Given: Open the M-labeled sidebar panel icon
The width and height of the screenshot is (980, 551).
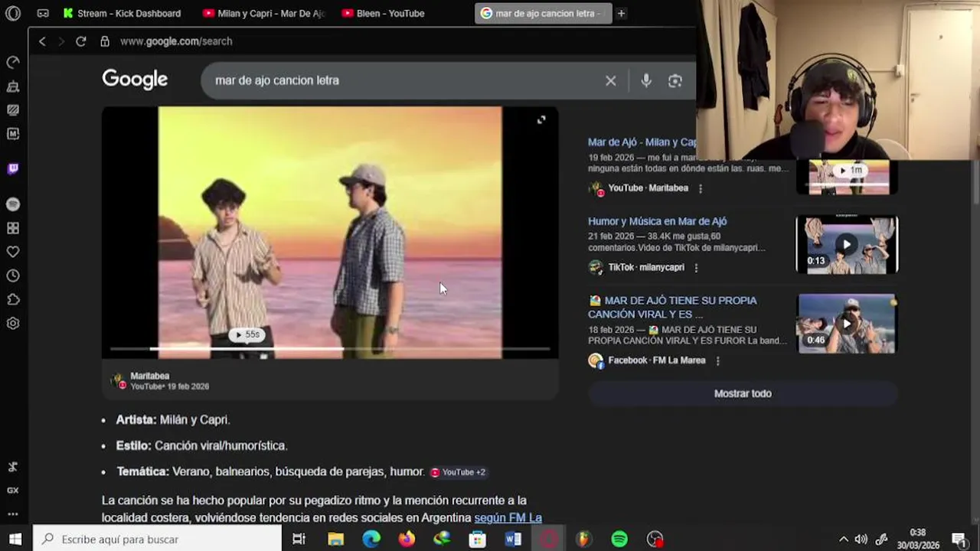Looking at the screenshot, I should coord(13,134).
